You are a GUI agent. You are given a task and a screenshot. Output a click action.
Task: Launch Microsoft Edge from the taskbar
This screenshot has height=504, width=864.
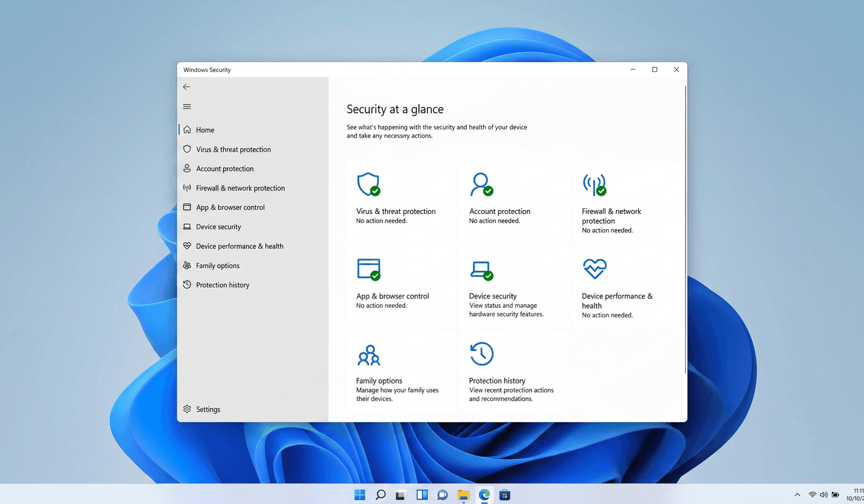click(484, 495)
